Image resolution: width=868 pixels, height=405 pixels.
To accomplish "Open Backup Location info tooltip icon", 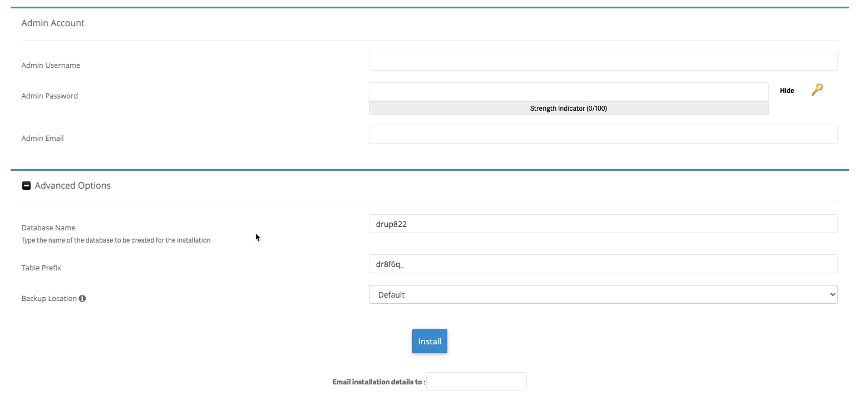I will pyautogui.click(x=82, y=299).
